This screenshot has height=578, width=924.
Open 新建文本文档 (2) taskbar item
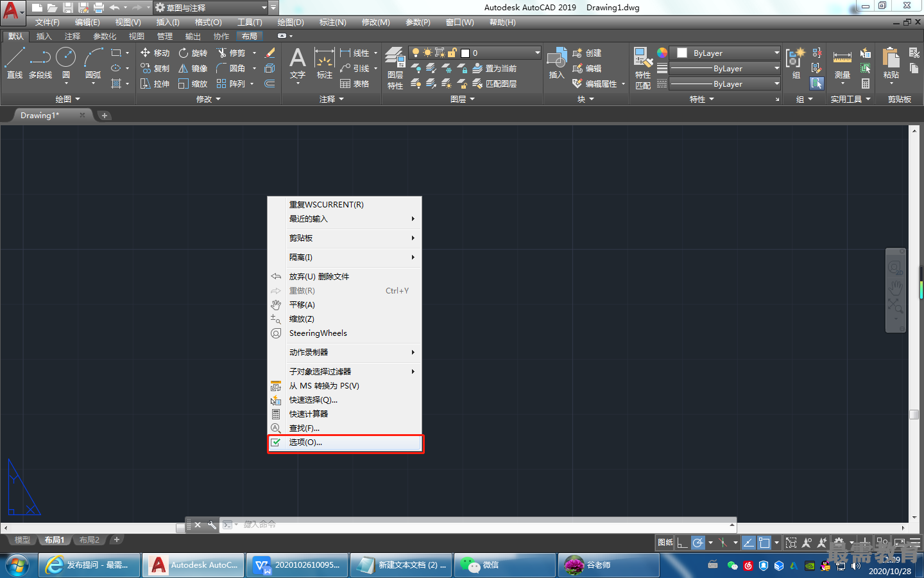(401, 565)
